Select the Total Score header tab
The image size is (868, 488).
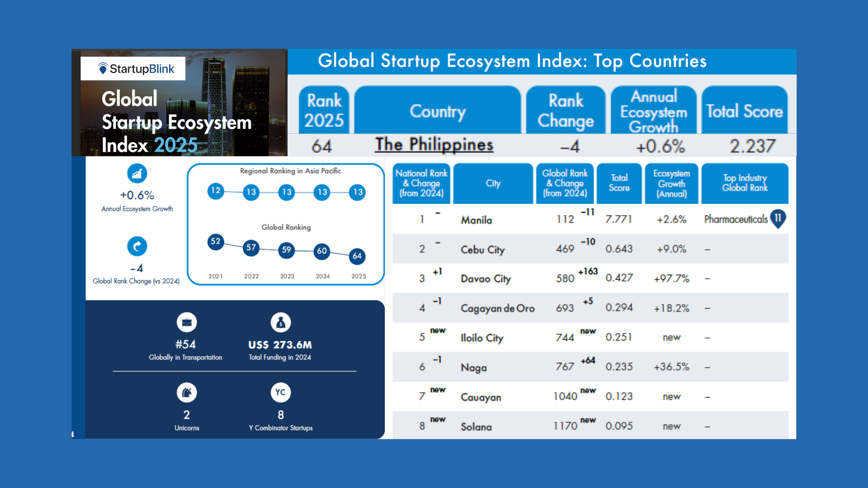pos(744,111)
